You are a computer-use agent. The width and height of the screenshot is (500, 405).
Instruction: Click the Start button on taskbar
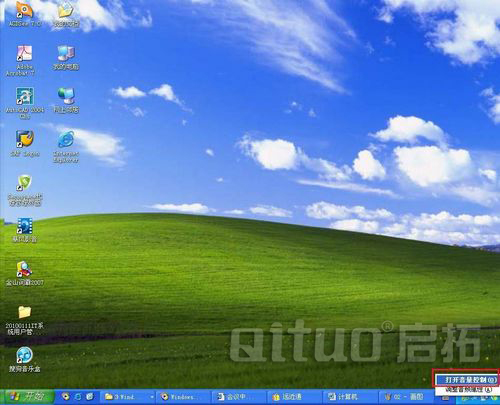coord(27,397)
